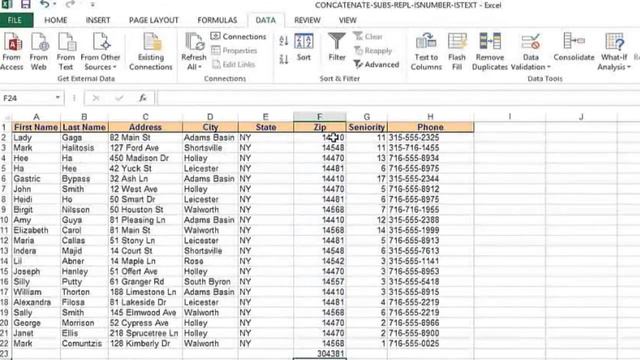
Task: Run Flash Fill
Action: pyautogui.click(x=457, y=52)
